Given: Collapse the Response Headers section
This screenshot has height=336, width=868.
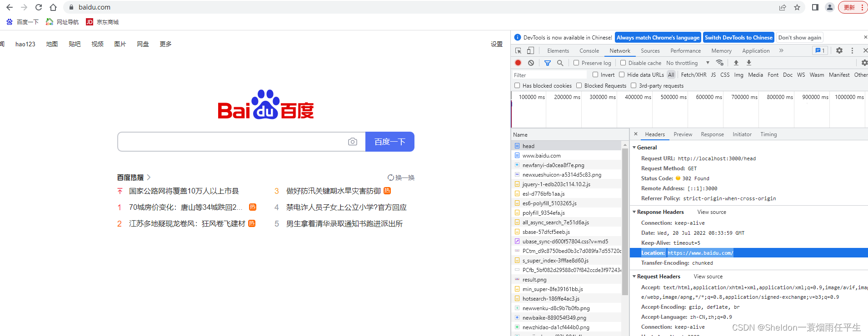Looking at the screenshot, I should coord(634,212).
